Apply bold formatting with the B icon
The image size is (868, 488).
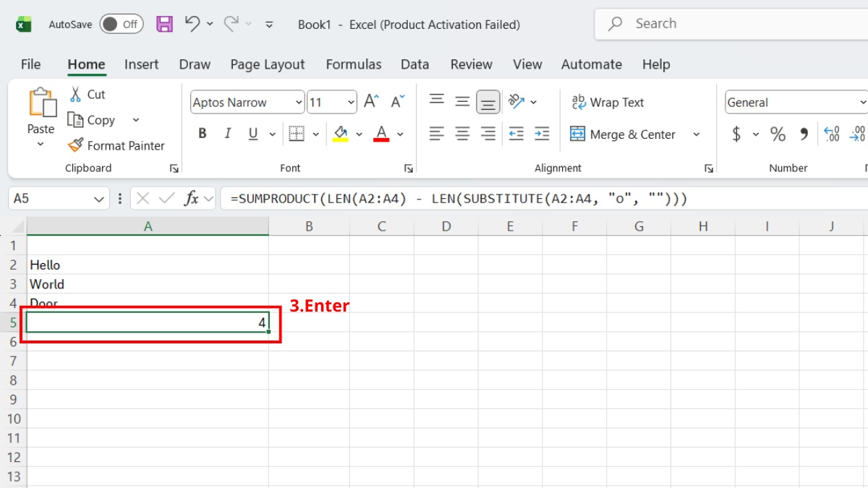click(202, 133)
